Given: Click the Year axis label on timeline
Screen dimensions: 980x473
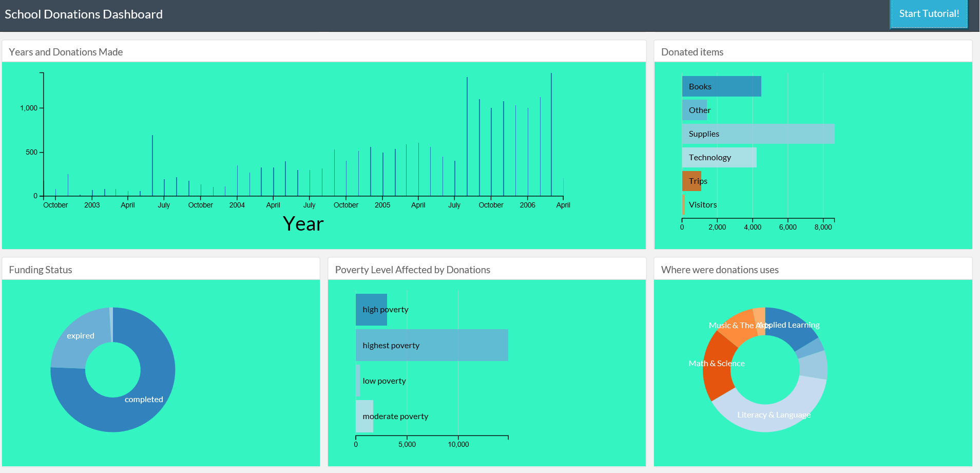Looking at the screenshot, I should pyautogui.click(x=303, y=224).
